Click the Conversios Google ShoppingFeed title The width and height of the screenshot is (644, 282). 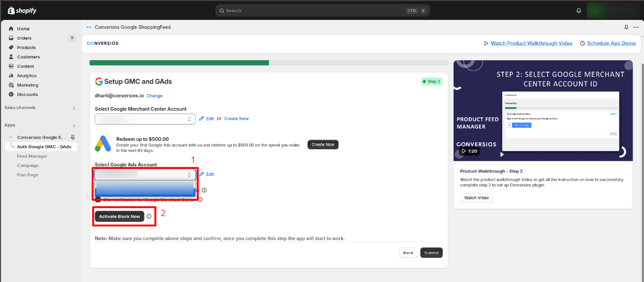[x=133, y=27]
